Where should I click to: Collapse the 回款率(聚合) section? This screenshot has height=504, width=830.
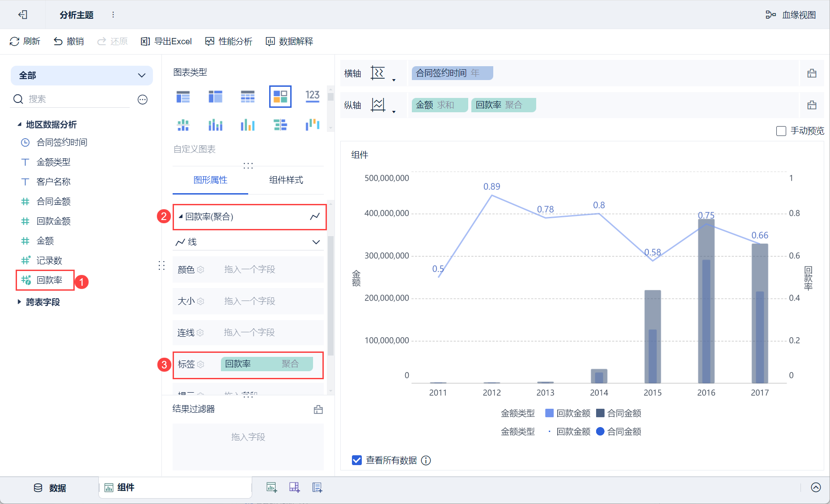click(x=181, y=217)
